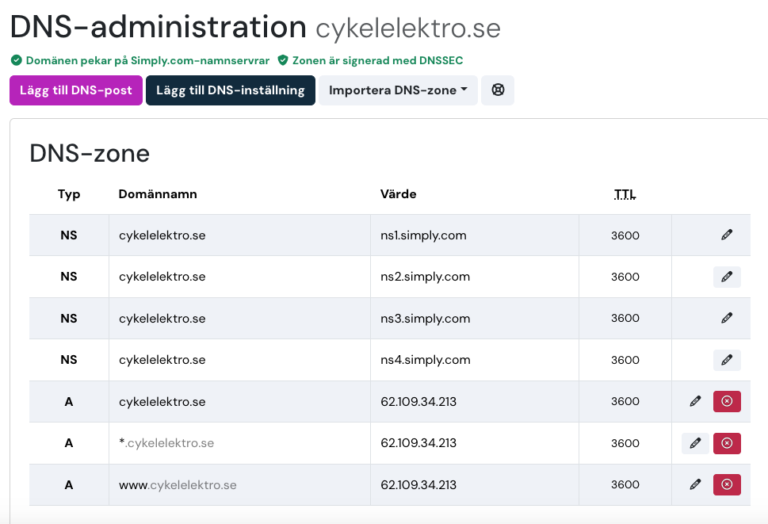Delete the cykelelektro.se A record
Screen dimensions: 768x524
pyautogui.click(x=727, y=401)
